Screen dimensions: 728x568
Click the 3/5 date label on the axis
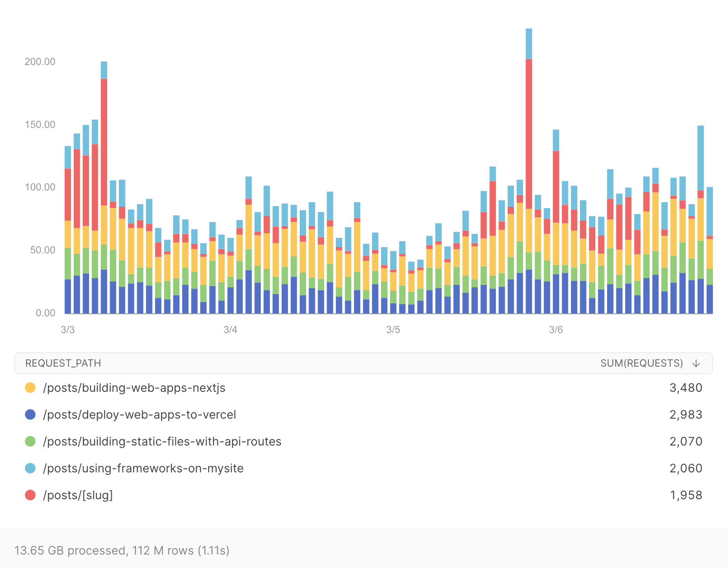coord(393,330)
